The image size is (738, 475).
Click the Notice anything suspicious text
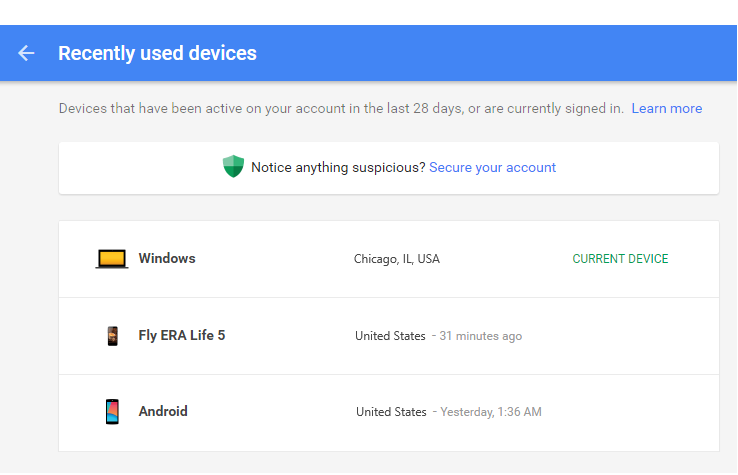[x=338, y=167]
